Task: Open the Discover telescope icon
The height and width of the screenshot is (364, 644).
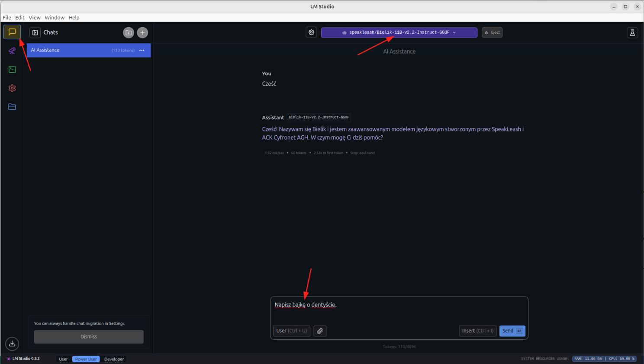Action: [12, 51]
